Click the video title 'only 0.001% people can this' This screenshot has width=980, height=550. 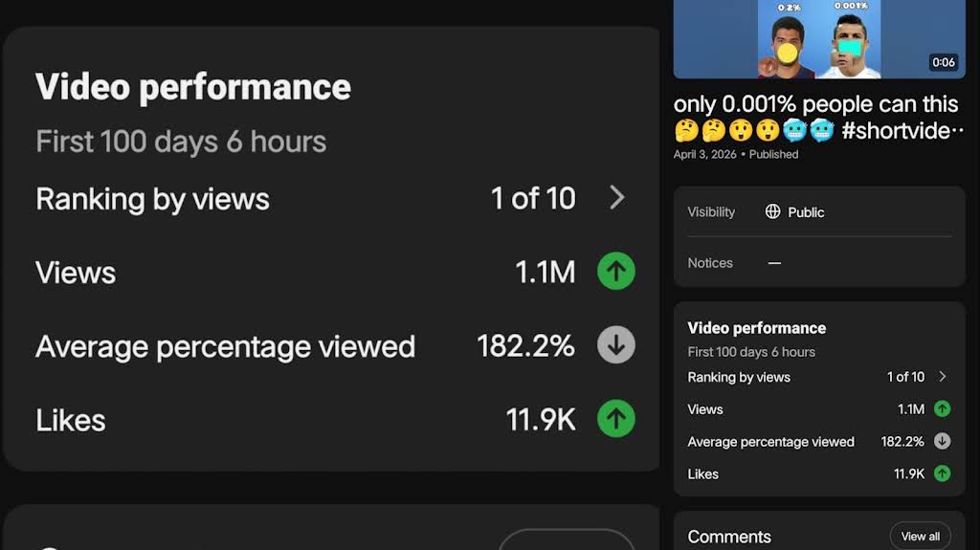pyautogui.click(x=815, y=104)
